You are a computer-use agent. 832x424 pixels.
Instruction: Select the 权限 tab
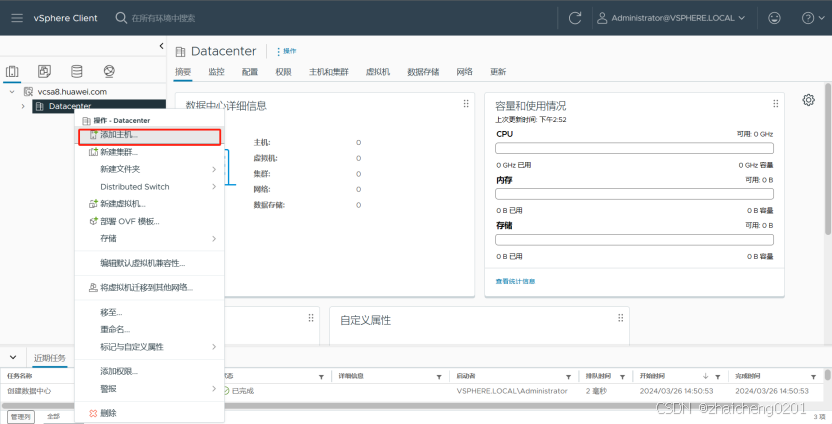tap(283, 72)
